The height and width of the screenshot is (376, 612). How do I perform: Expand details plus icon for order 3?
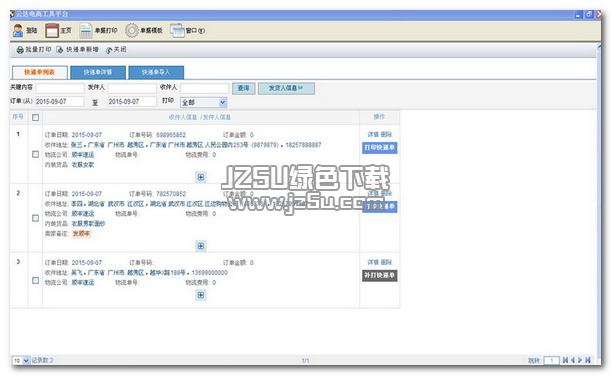coord(201,295)
